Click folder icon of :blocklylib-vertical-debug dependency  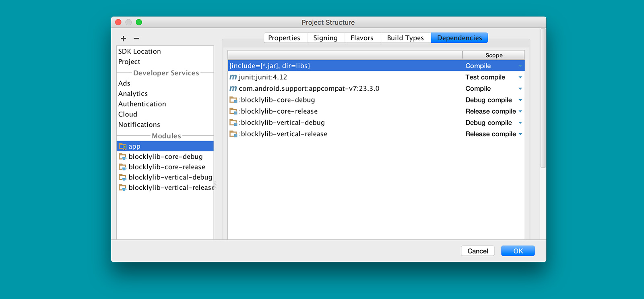click(x=233, y=123)
